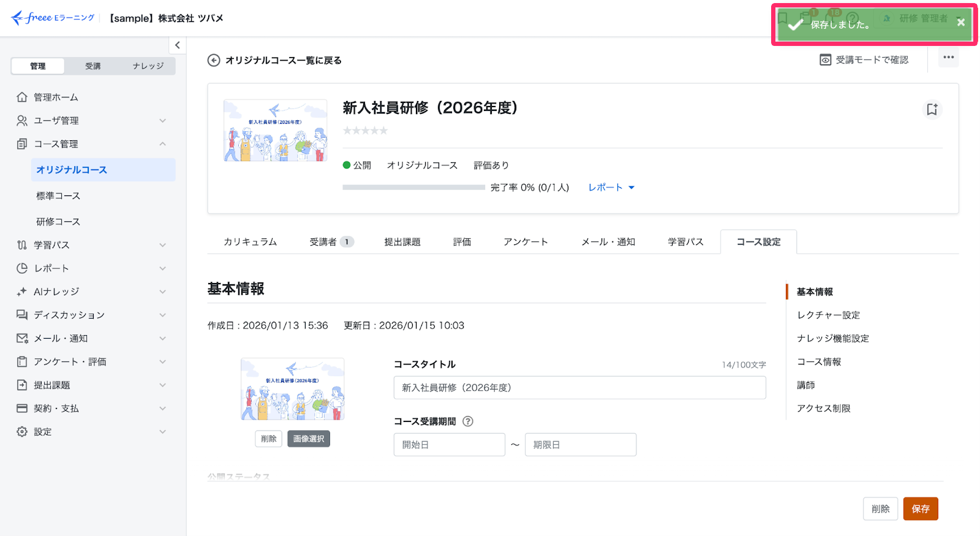This screenshot has height=536, width=980.
Task: Open the 提出課題 course tab
Action: point(402,242)
